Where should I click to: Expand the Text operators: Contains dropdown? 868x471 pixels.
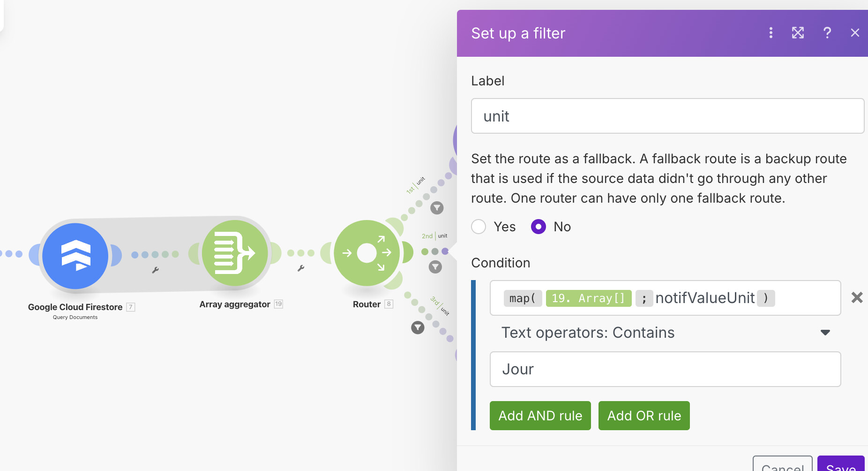[666, 333]
